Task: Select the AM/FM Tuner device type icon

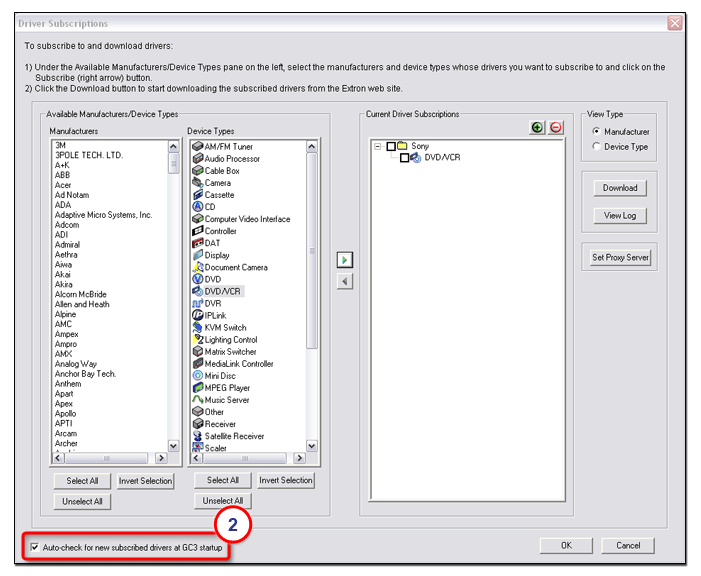Action: point(197,147)
